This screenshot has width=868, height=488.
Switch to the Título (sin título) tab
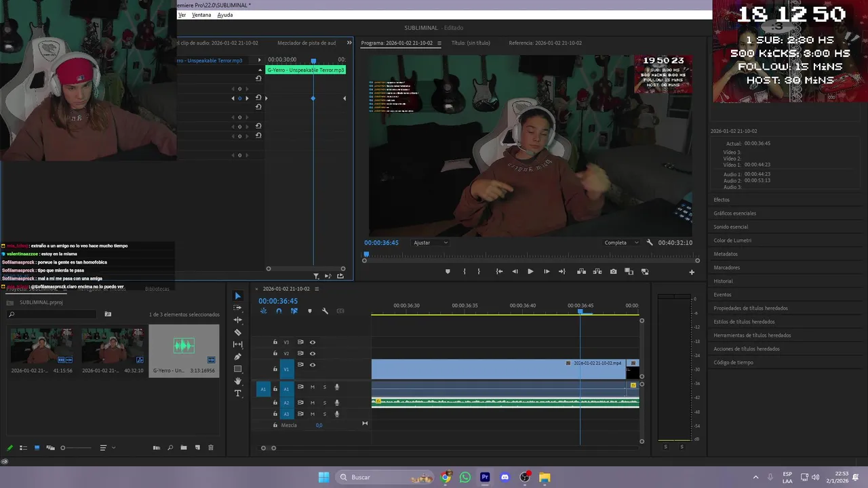471,43
